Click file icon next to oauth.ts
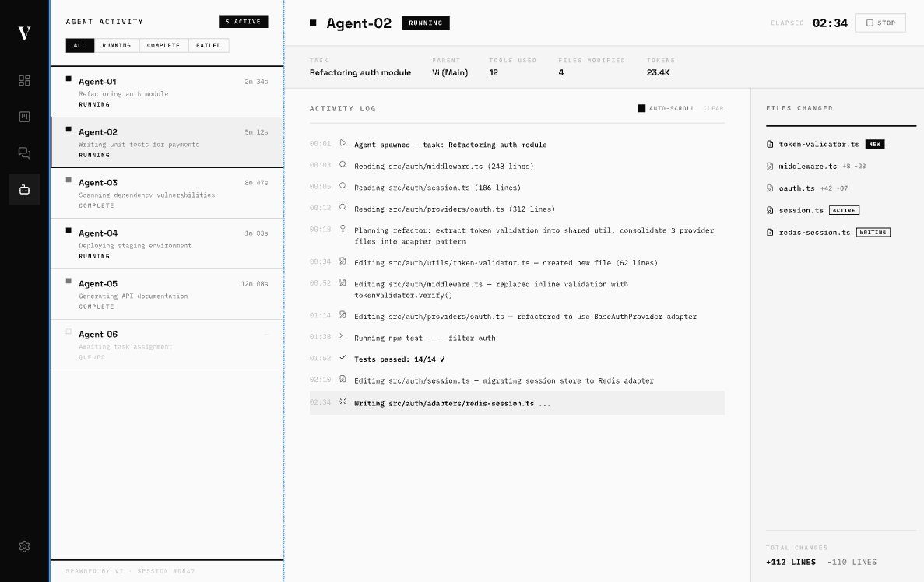 click(770, 188)
